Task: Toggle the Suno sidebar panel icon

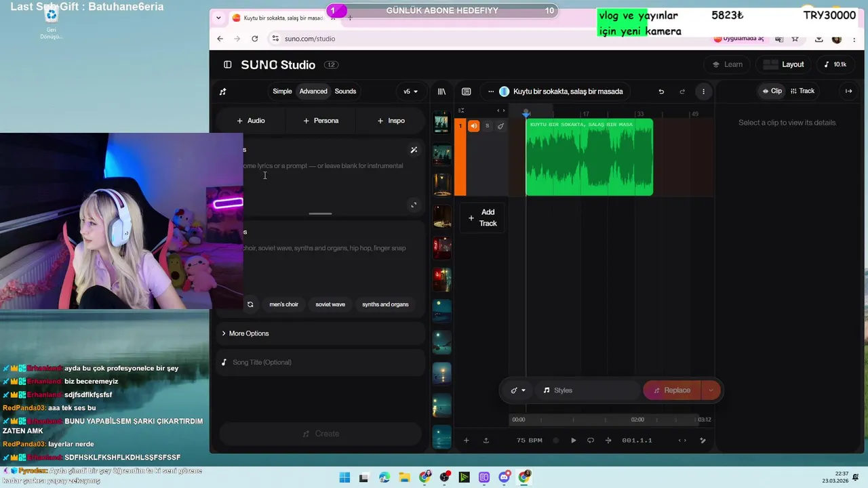Action: (x=228, y=64)
